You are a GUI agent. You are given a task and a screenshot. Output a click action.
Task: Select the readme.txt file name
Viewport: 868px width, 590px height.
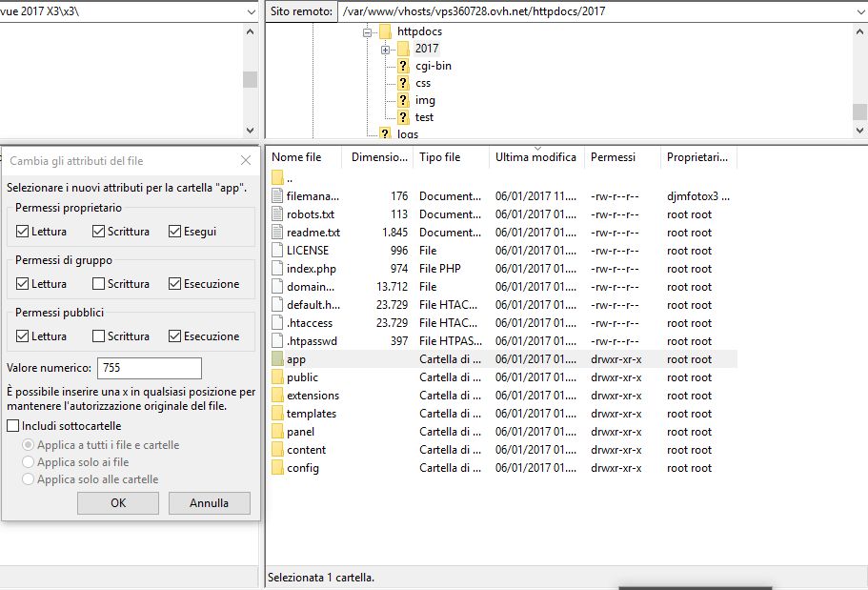coord(313,233)
